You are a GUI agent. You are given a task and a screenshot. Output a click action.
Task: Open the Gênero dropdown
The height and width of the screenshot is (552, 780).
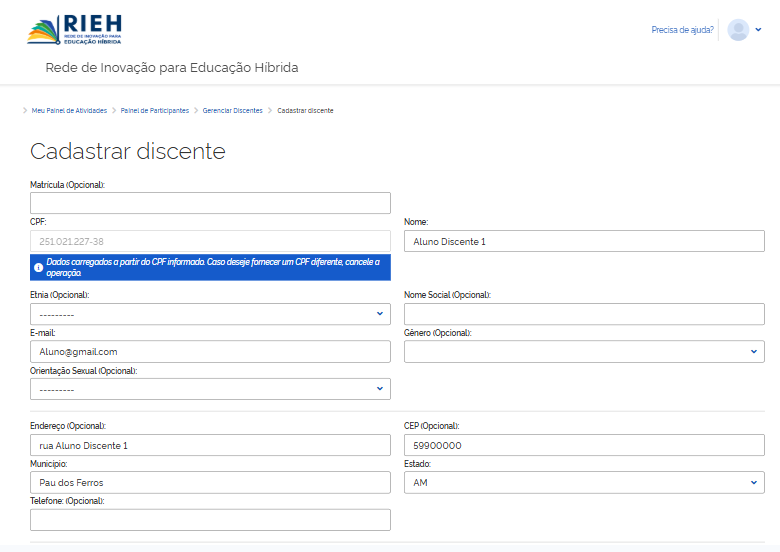click(x=584, y=351)
